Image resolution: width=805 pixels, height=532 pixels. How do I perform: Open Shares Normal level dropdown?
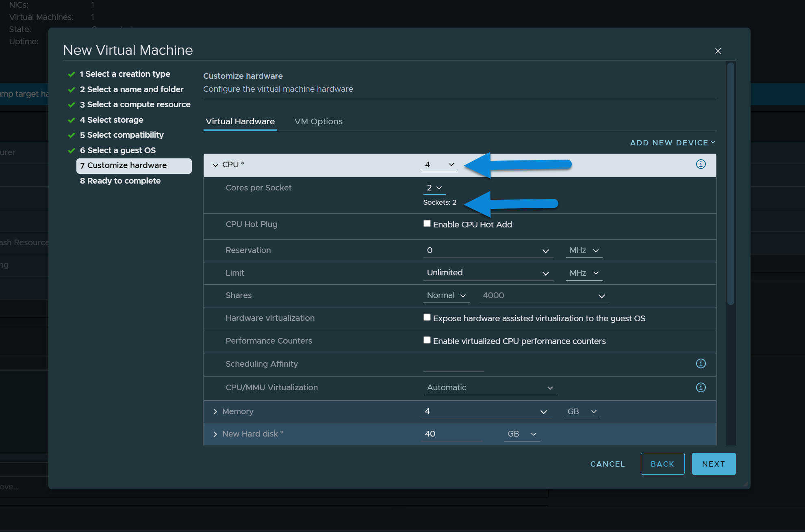point(446,296)
